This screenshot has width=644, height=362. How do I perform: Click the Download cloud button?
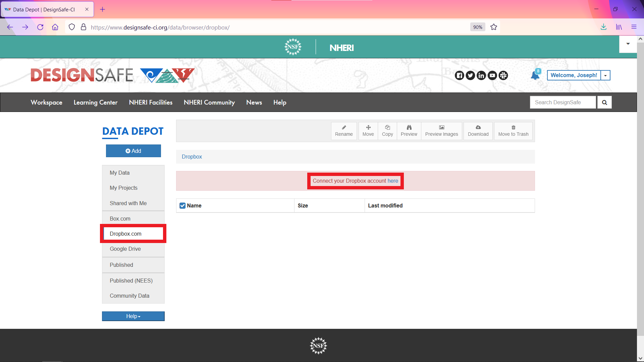point(478,131)
